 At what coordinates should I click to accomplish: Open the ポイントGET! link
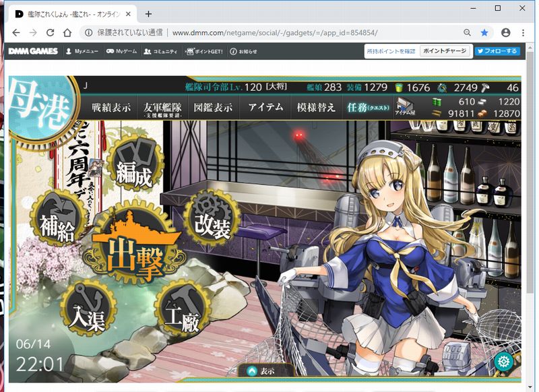[204, 52]
